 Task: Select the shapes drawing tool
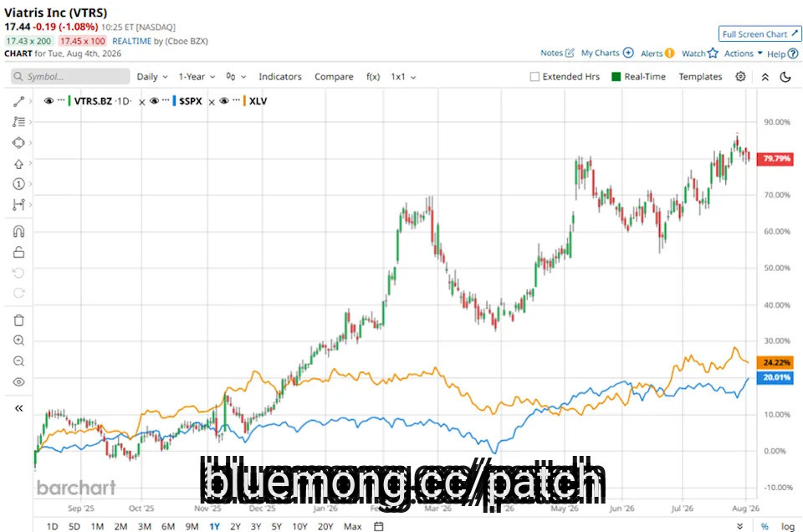point(18,143)
